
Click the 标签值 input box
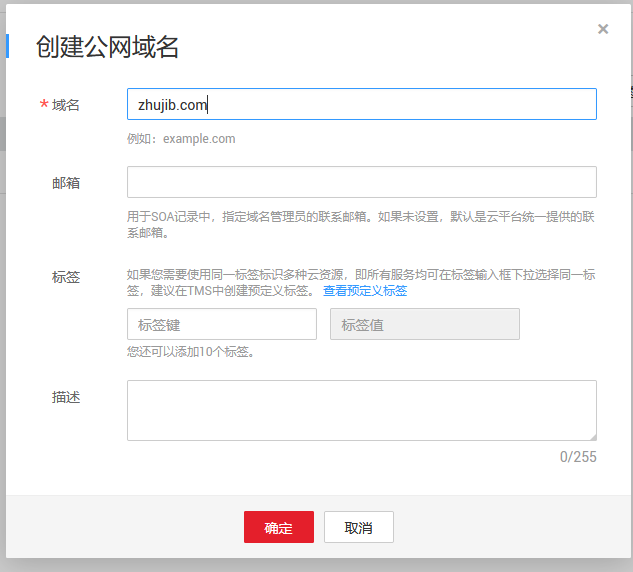(x=424, y=324)
